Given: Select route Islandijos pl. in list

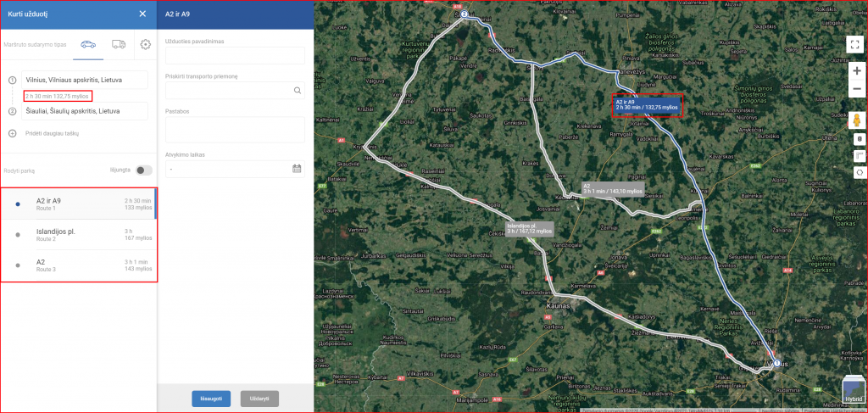Looking at the screenshot, I should [79, 235].
